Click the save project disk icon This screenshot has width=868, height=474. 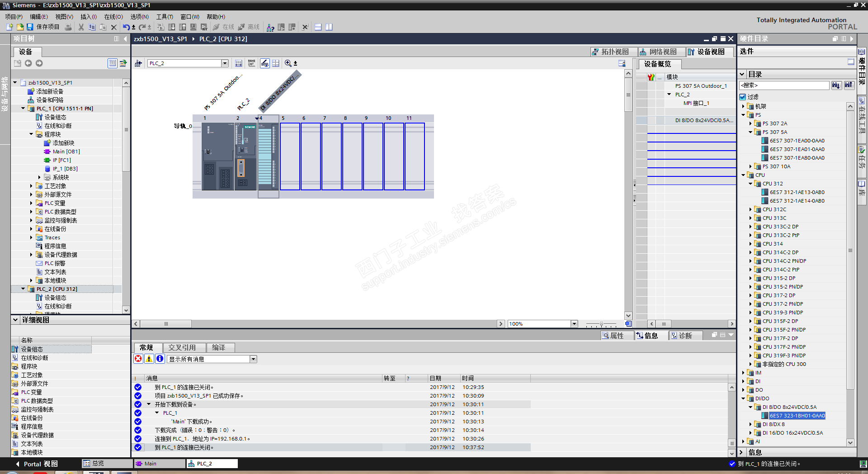coord(30,27)
